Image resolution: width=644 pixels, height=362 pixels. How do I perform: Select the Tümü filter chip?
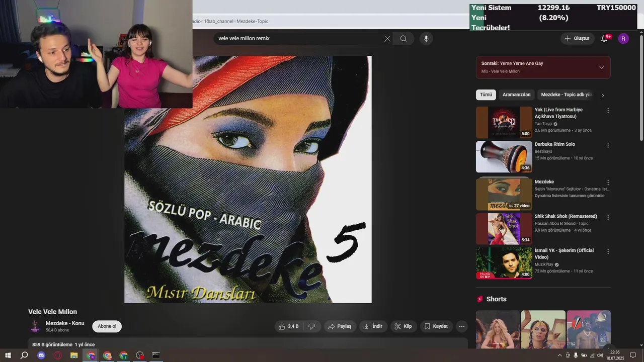(x=486, y=95)
